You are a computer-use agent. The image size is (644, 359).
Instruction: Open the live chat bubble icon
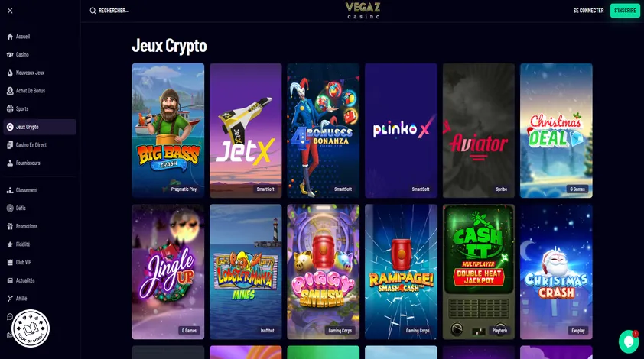[629, 341]
